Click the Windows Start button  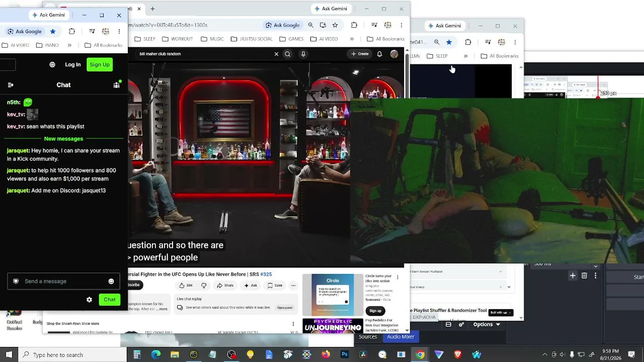coord(9,354)
